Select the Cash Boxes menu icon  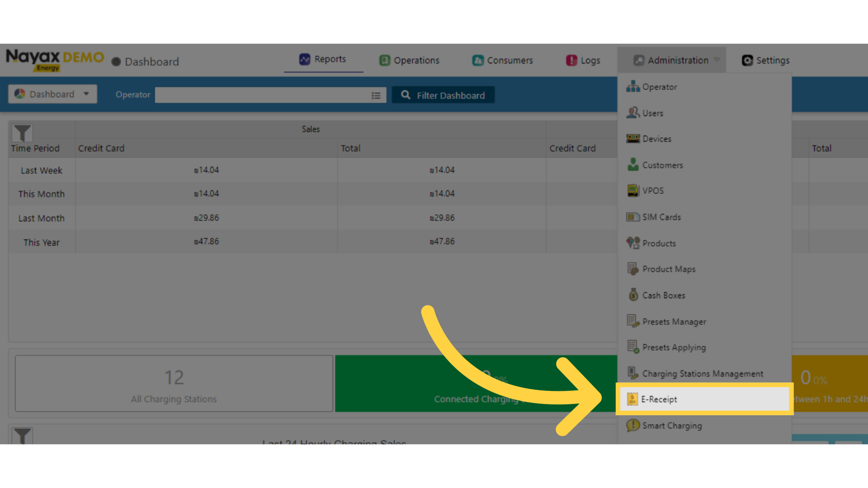pos(633,295)
